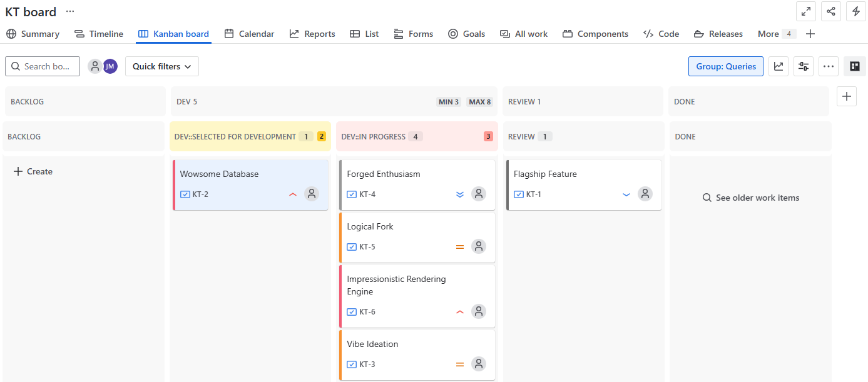The image size is (868, 382).
Task: Open the automation lightning bolt icon
Action: click(856, 11)
